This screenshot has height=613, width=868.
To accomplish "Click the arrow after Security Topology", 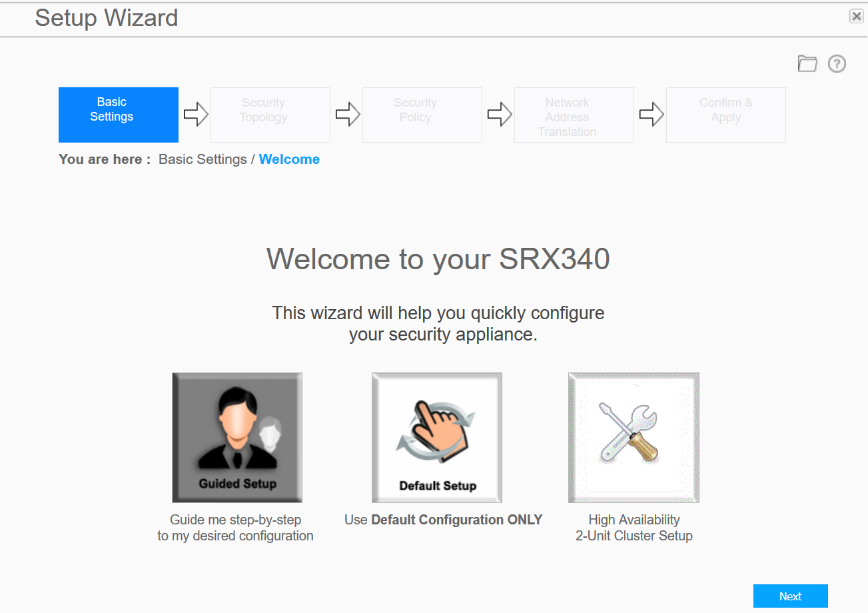I will [x=348, y=115].
